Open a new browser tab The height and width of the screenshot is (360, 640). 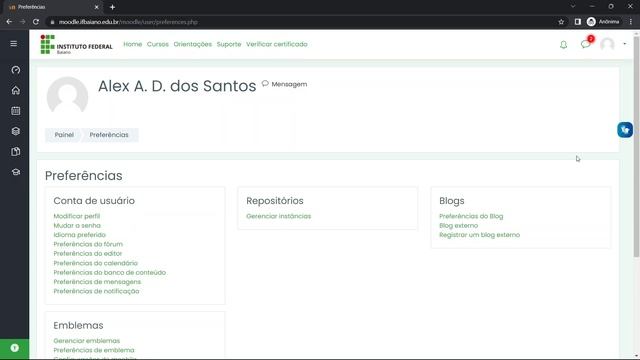[x=112, y=7]
